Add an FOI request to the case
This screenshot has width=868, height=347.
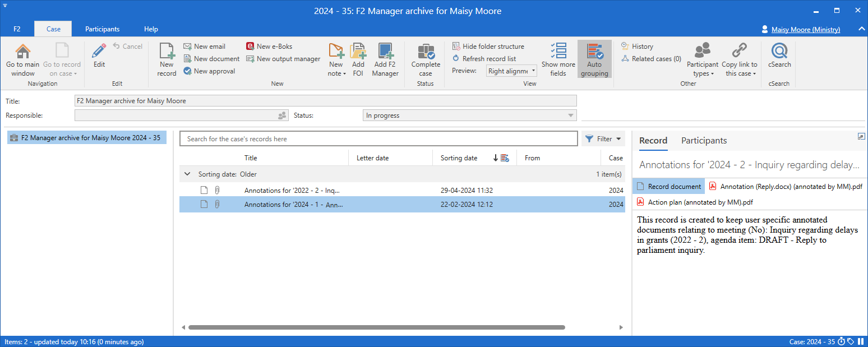coord(358,59)
